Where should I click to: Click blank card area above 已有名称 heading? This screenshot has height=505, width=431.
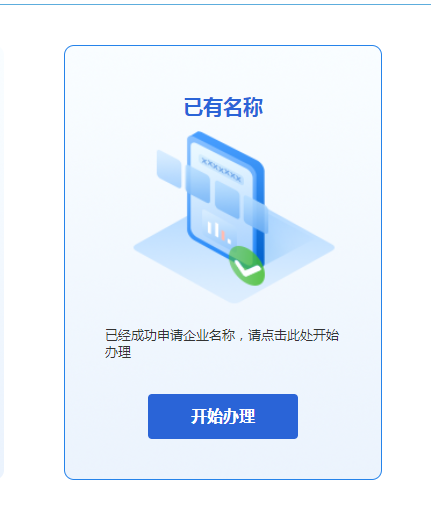tap(223, 70)
